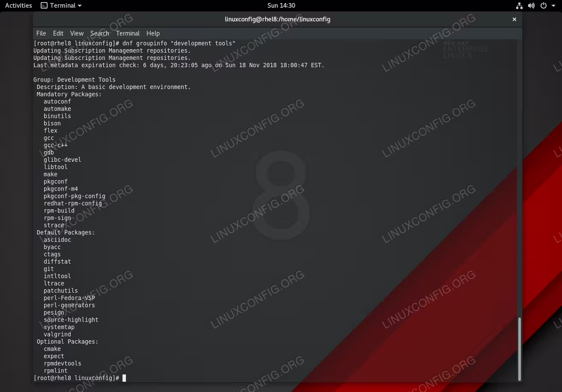
Task: Click the 'pkgconf-pkg-config' package name
Action: click(75, 196)
